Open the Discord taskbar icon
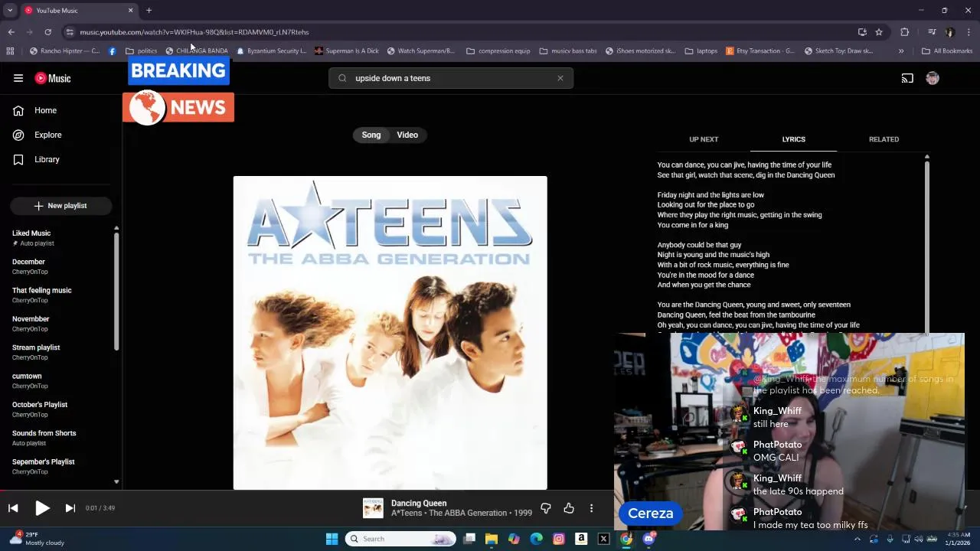980x551 pixels. [x=648, y=539]
